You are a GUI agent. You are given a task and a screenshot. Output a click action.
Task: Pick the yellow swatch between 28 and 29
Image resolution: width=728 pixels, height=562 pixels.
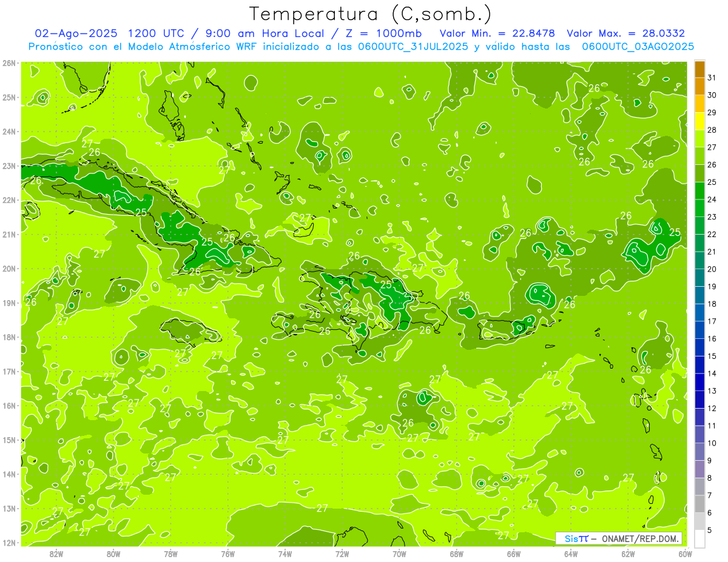[699, 121]
